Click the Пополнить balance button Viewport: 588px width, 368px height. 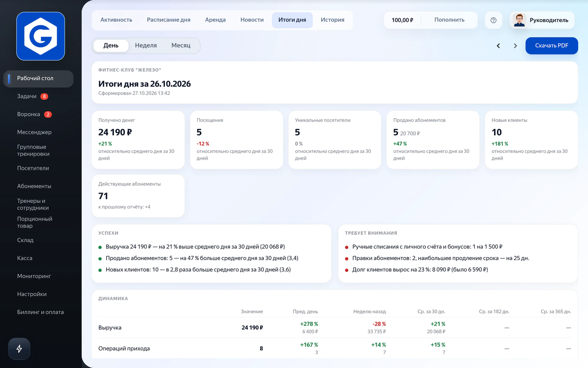tap(449, 20)
